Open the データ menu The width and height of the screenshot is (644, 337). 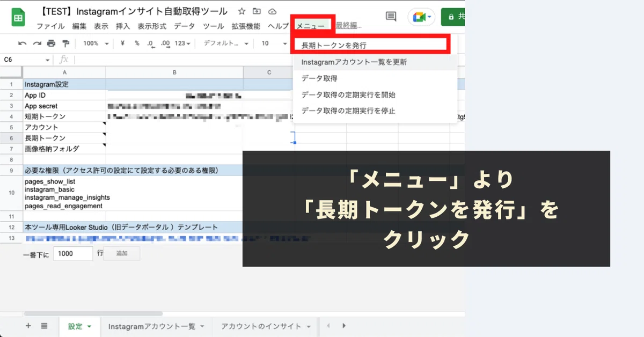coord(184,26)
